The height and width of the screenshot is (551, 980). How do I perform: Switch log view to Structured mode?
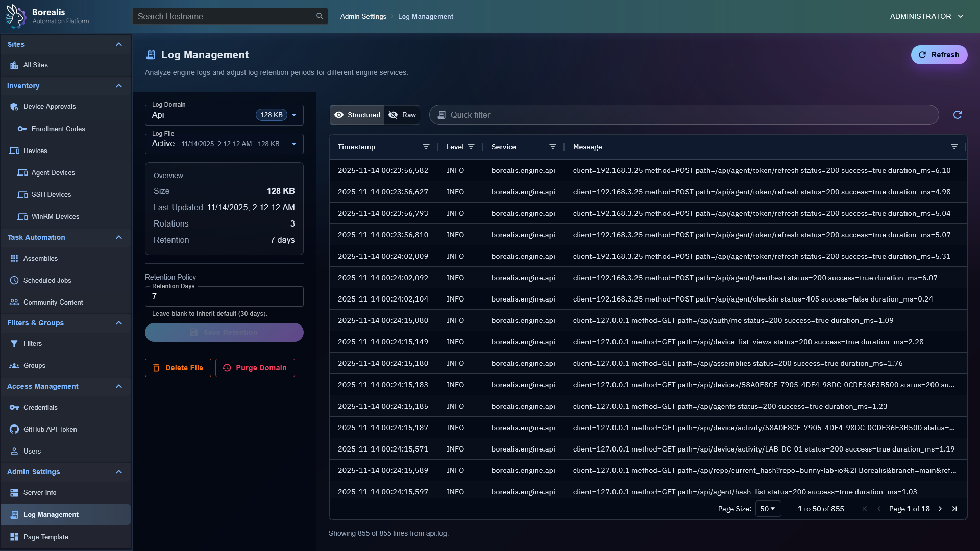point(357,115)
